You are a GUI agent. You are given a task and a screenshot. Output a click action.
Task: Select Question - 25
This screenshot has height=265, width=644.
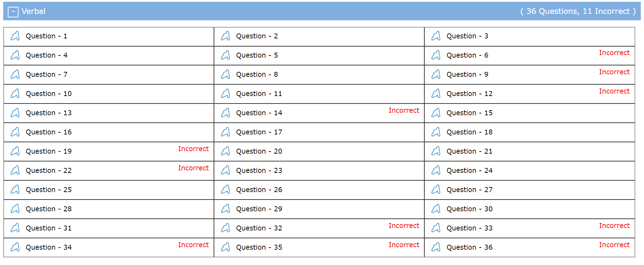click(49, 190)
